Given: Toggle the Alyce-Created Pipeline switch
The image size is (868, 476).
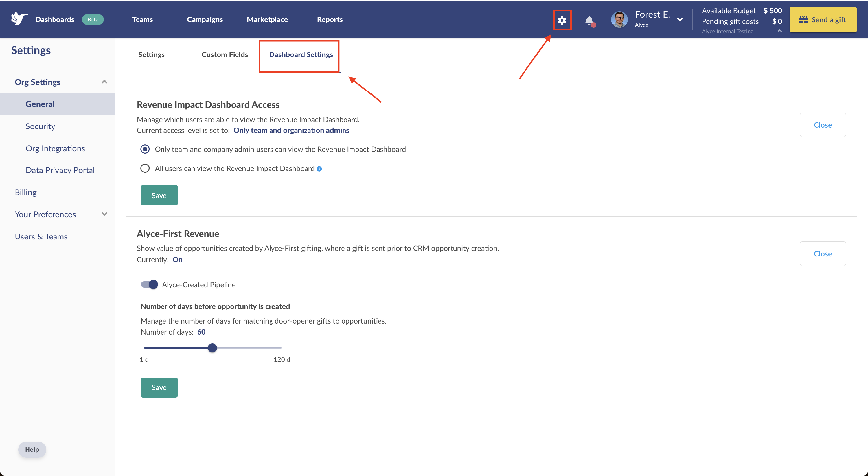Looking at the screenshot, I should tap(149, 285).
